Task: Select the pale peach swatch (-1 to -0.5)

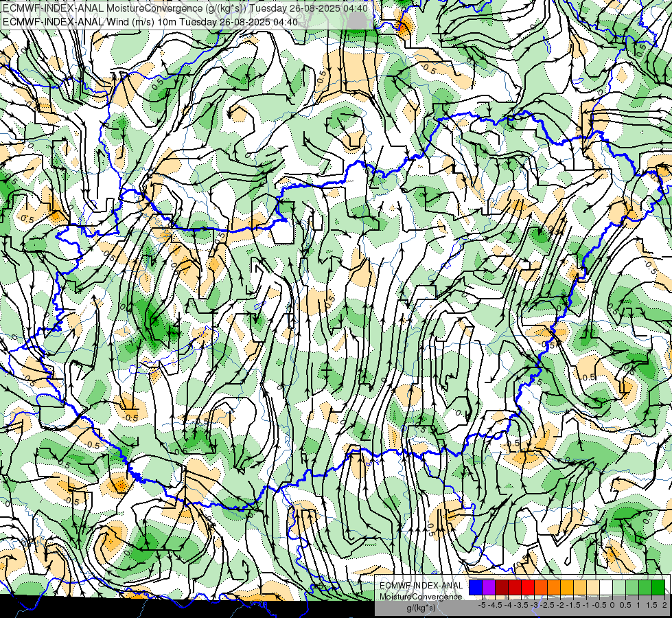Action: (593, 587)
